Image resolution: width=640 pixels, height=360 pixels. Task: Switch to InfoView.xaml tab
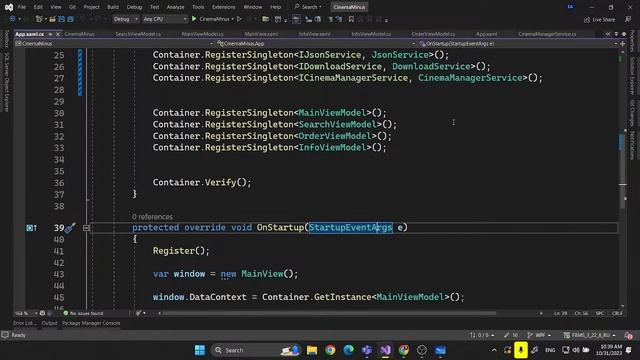click(314, 34)
